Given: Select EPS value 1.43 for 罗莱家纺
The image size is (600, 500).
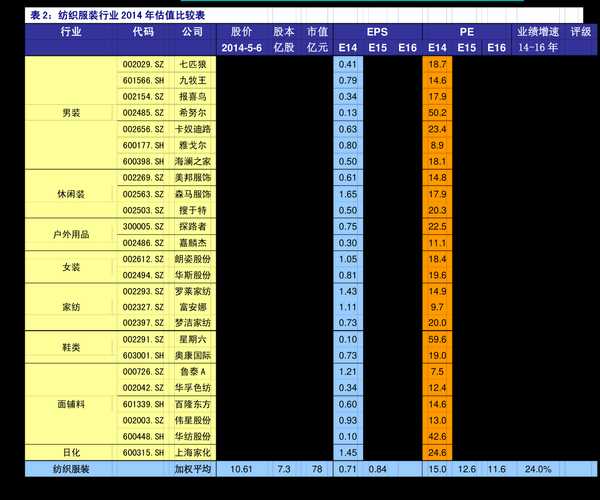Looking at the screenshot, I should [348, 291].
